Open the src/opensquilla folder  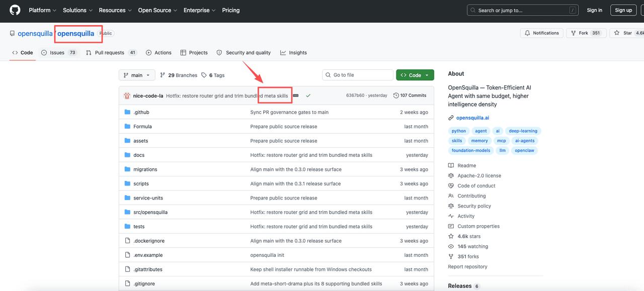tap(150, 212)
